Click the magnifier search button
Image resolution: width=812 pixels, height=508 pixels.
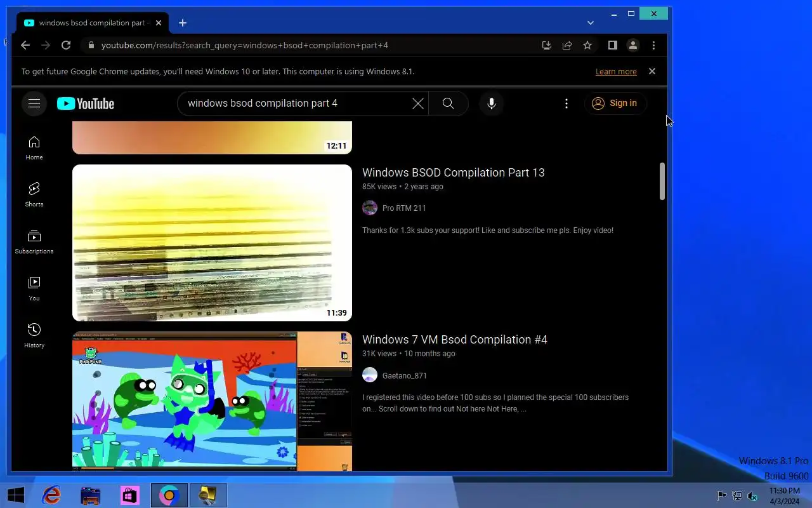pos(449,104)
